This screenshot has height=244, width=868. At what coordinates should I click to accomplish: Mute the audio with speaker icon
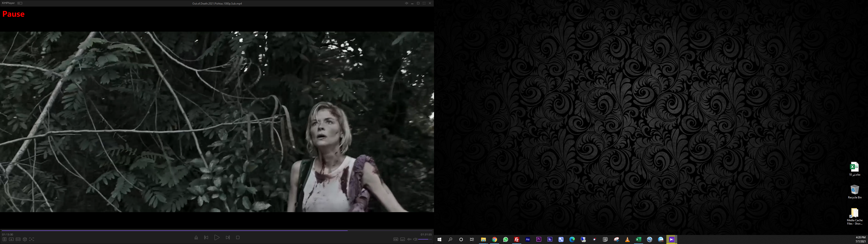click(x=415, y=239)
